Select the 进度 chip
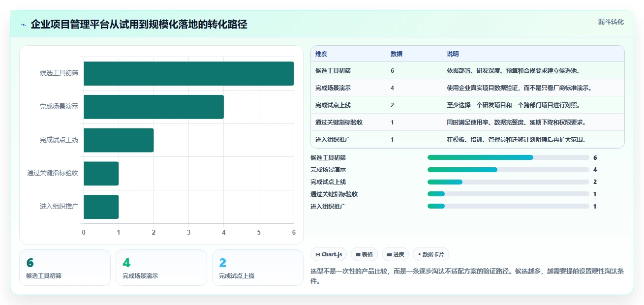Image resolution: width=644 pixels, height=305 pixels. pyautogui.click(x=395, y=254)
